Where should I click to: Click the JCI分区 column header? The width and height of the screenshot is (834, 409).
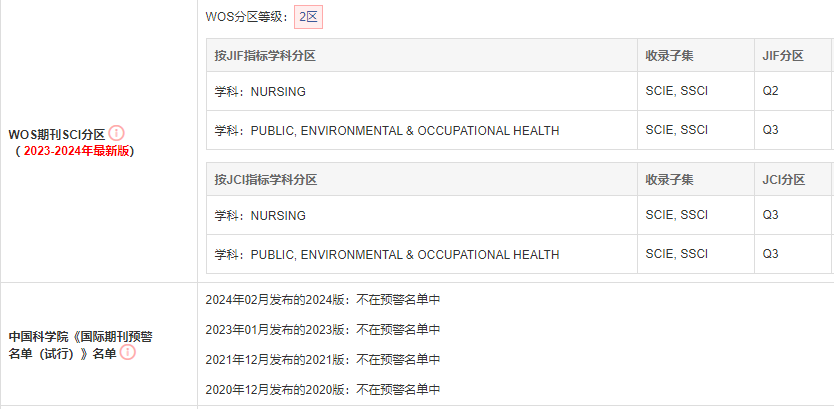(x=783, y=180)
